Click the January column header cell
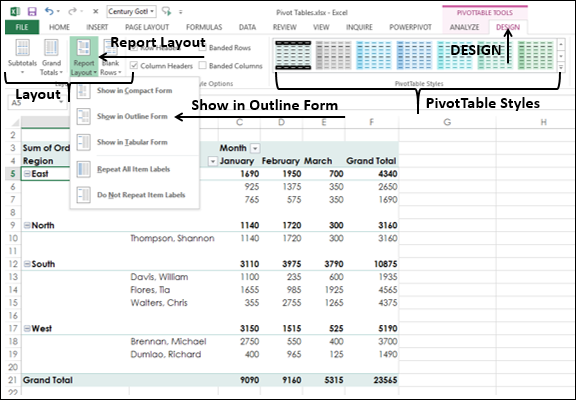This screenshot has height=400, width=576. pos(239,161)
